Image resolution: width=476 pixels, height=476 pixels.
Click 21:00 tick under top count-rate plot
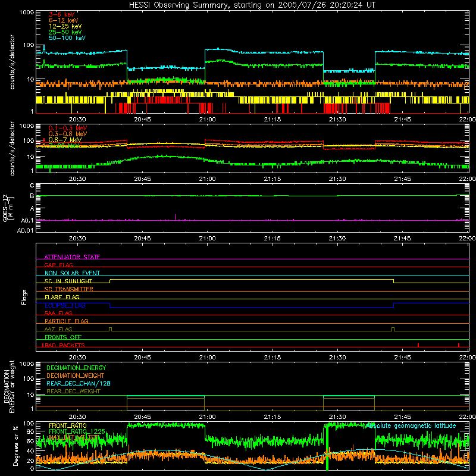(x=207, y=120)
